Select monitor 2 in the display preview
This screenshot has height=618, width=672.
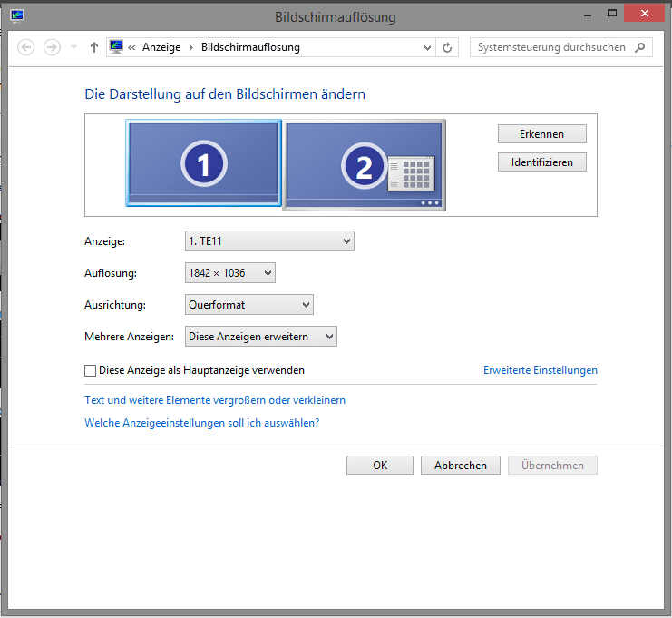pyautogui.click(x=365, y=165)
